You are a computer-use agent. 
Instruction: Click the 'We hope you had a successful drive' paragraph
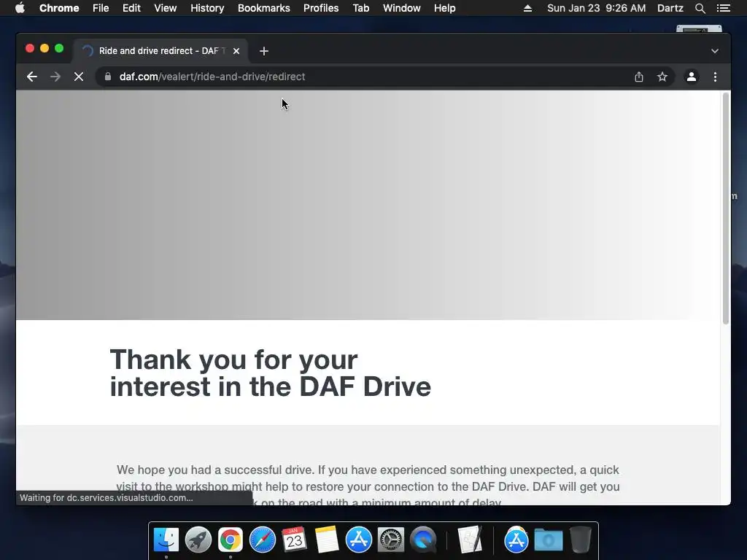click(368, 486)
